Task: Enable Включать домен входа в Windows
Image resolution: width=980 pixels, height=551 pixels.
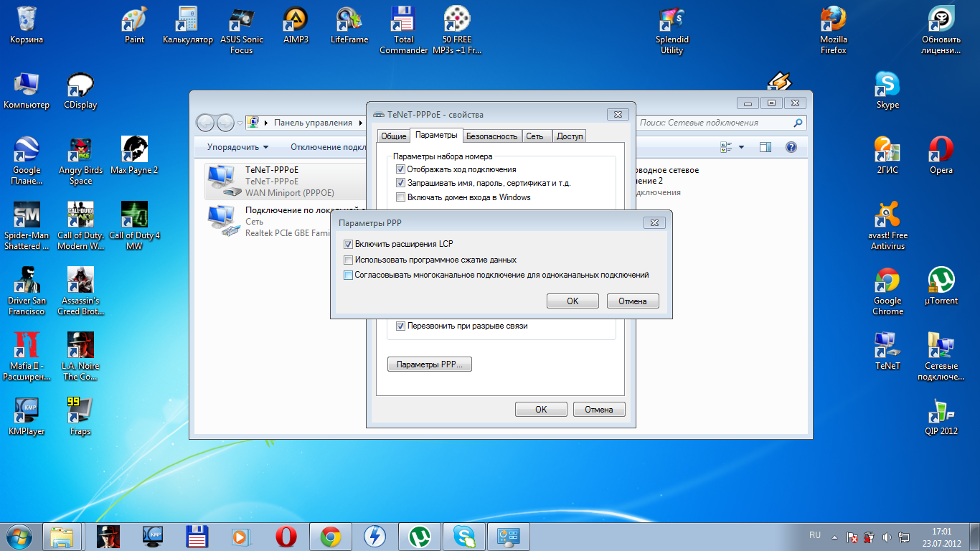Action: pos(400,197)
